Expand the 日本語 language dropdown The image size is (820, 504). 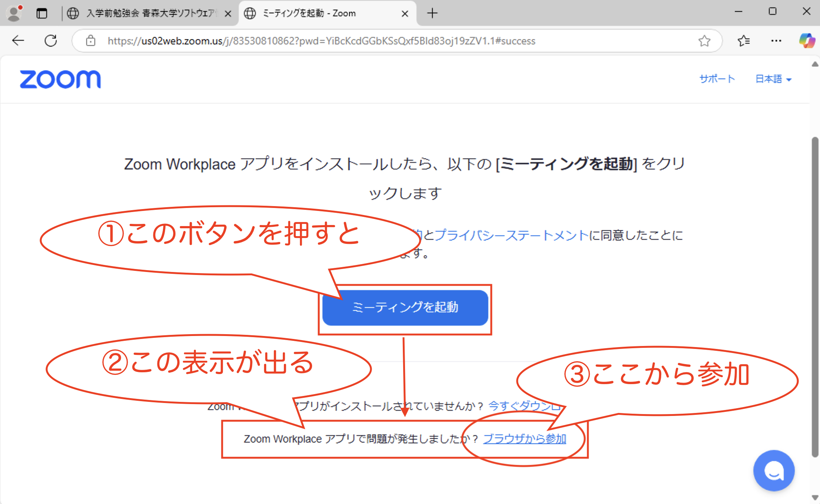pos(773,79)
